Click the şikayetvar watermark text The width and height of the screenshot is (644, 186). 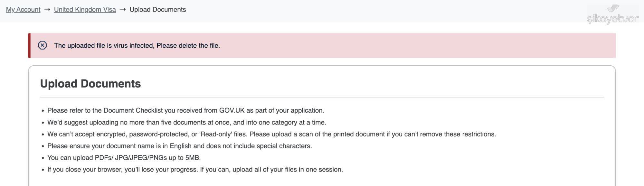[x=612, y=19]
